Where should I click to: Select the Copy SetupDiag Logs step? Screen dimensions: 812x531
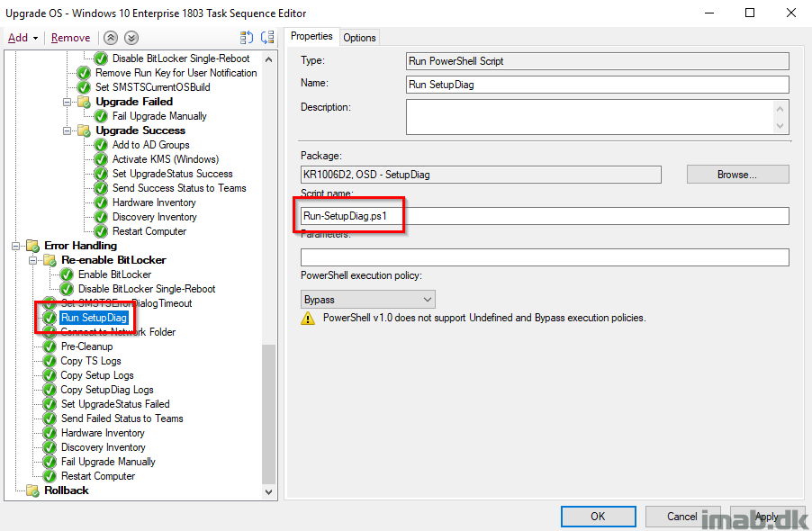click(x=107, y=390)
